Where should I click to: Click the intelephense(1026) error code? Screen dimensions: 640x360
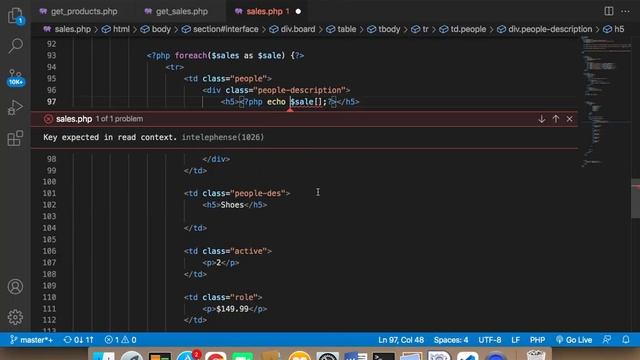coord(223,137)
